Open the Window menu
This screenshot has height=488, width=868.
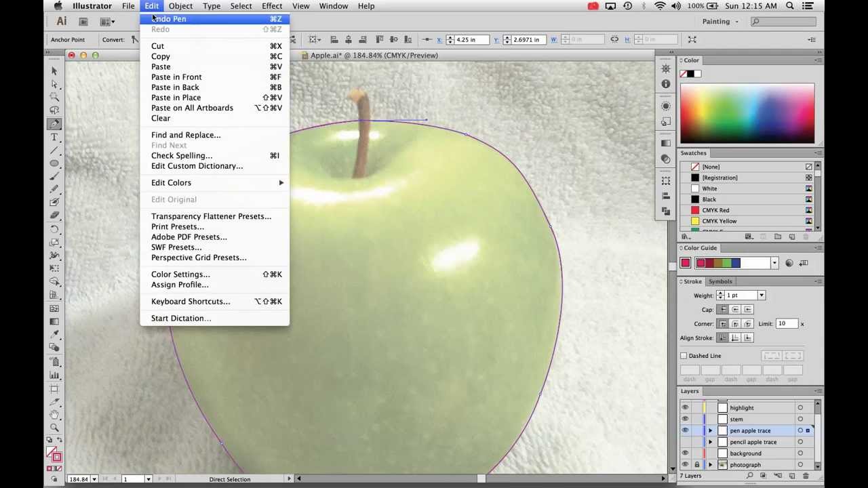334,6
